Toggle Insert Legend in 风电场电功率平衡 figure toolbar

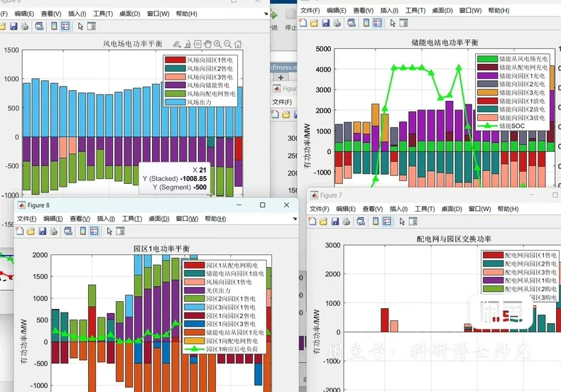click(x=65, y=26)
